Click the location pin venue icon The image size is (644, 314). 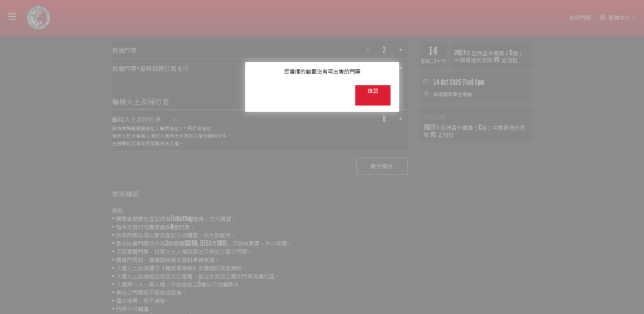click(426, 94)
